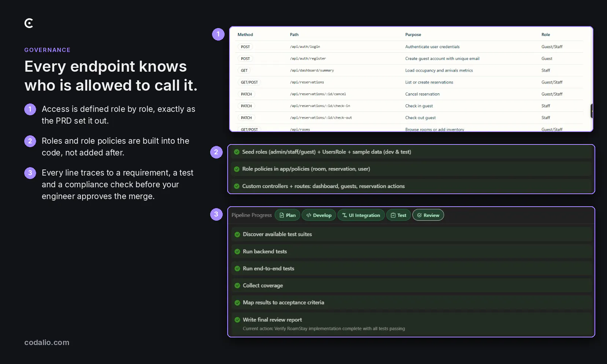Open the Review stage pill
This screenshot has width=607, height=364.
(x=428, y=215)
